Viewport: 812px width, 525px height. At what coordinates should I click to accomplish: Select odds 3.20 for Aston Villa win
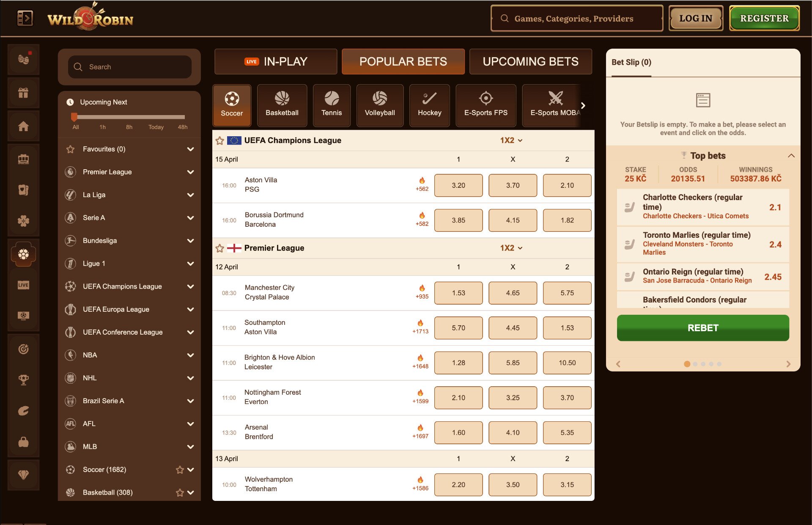[458, 185]
